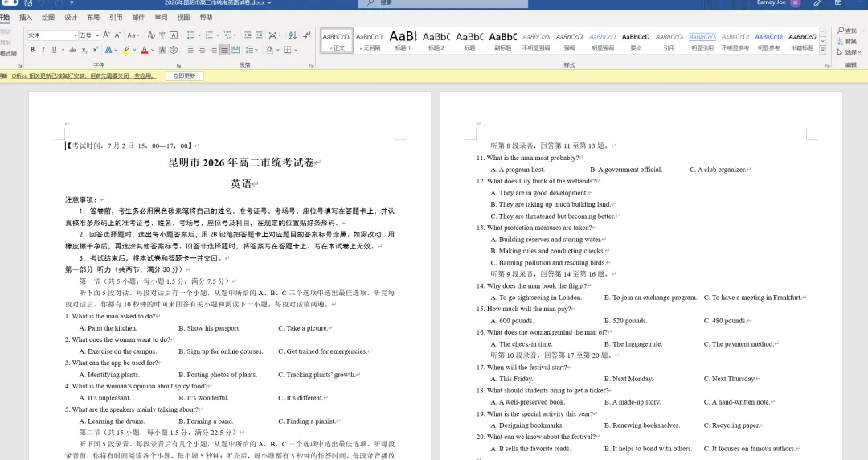Decrease paragraph indent
The width and height of the screenshot is (868, 460).
[248, 35]
